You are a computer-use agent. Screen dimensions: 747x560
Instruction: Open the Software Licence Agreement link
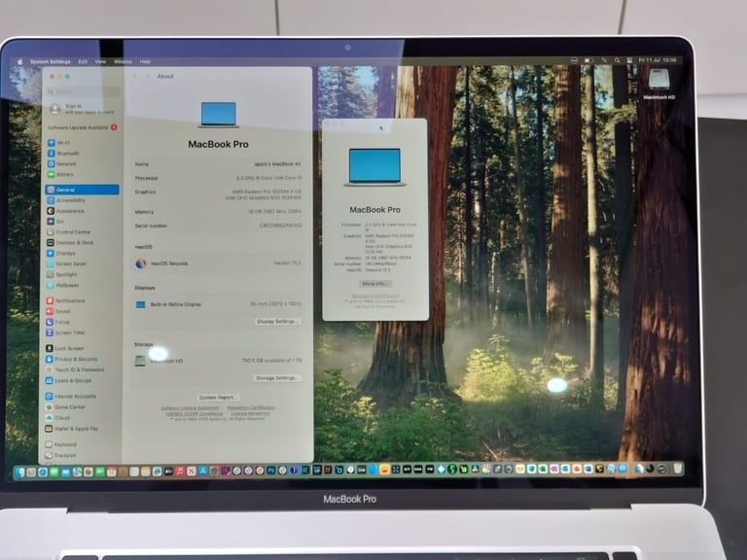click(x=190, y=408)
